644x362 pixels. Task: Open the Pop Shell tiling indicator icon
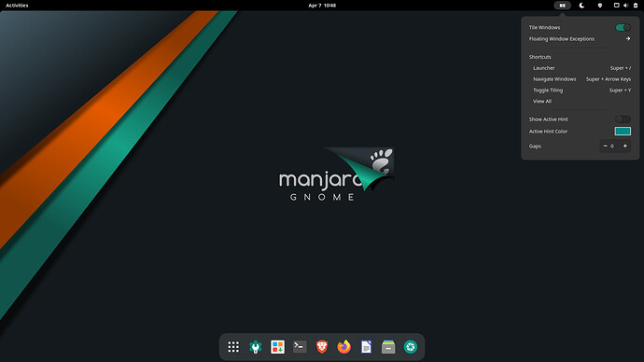tap(562, 6)
